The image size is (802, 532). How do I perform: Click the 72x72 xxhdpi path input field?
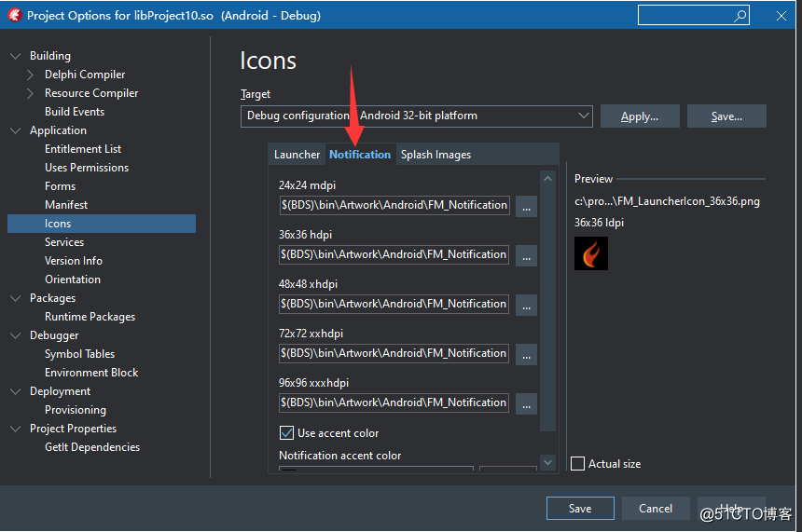pyautogui.click(x=394, y=353)
